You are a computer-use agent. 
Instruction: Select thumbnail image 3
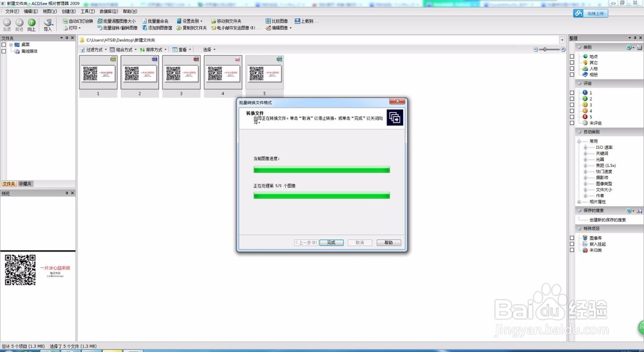click(x=181, y=76)
